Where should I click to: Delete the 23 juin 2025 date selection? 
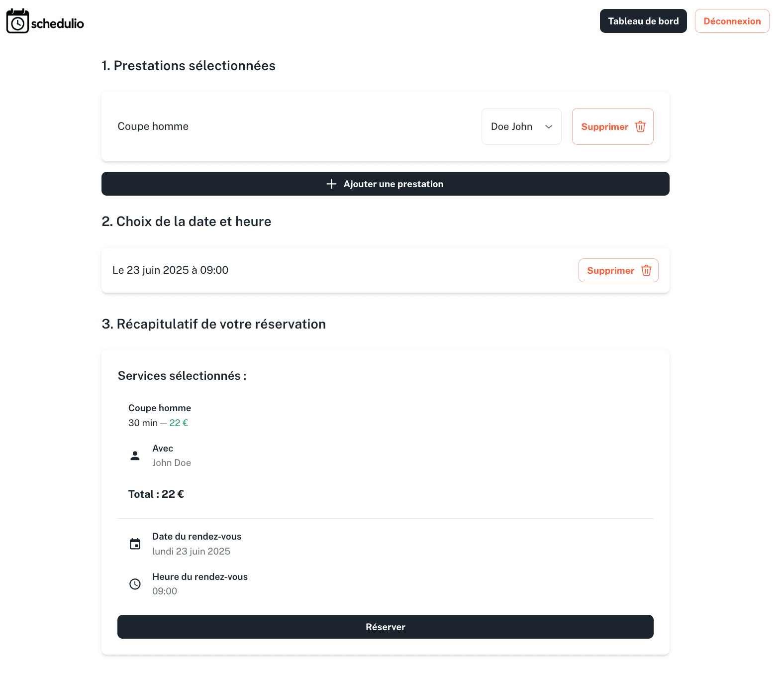618,271
